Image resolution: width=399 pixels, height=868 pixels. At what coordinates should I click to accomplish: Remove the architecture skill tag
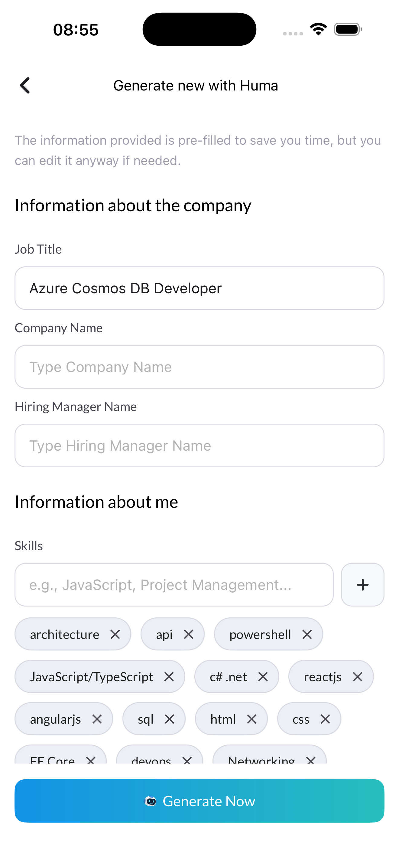(115, 634)
